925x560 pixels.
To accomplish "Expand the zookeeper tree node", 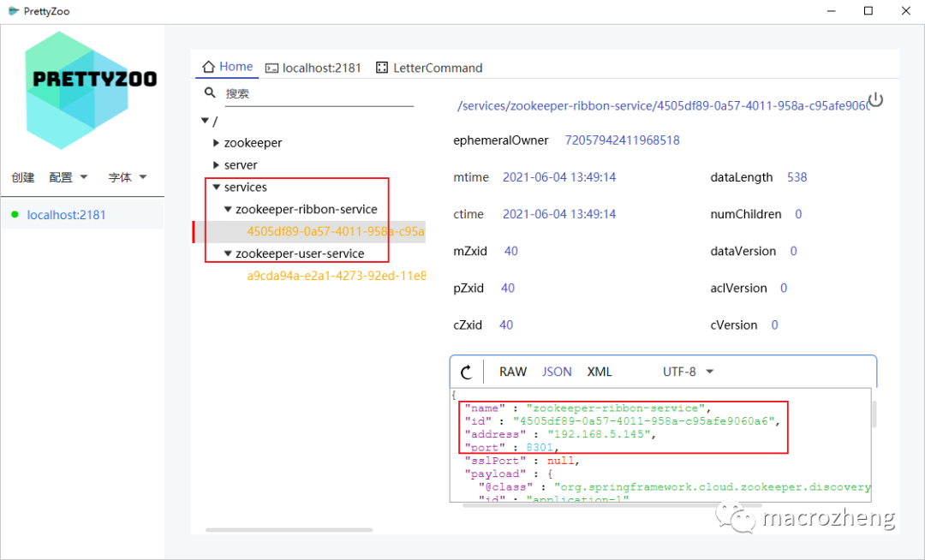I will (x=216, y=143).
